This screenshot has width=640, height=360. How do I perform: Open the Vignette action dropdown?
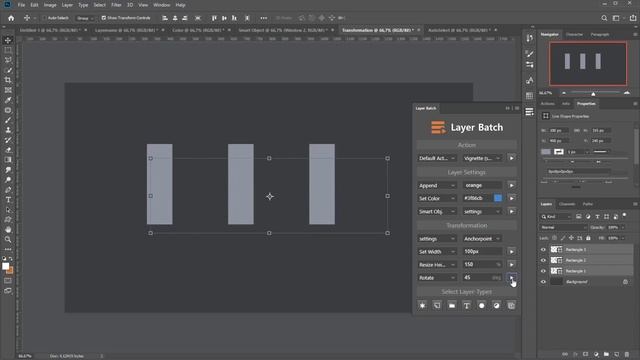point(482,158)
